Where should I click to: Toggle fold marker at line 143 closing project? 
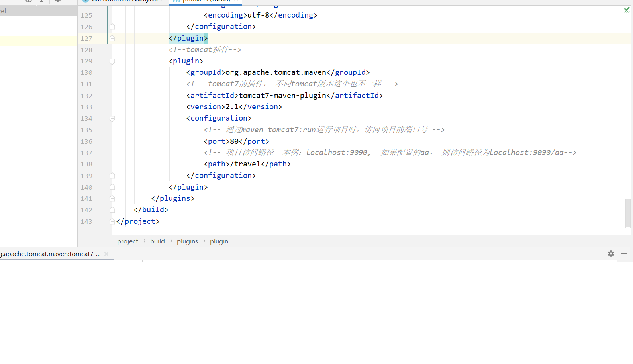point(112,221)
